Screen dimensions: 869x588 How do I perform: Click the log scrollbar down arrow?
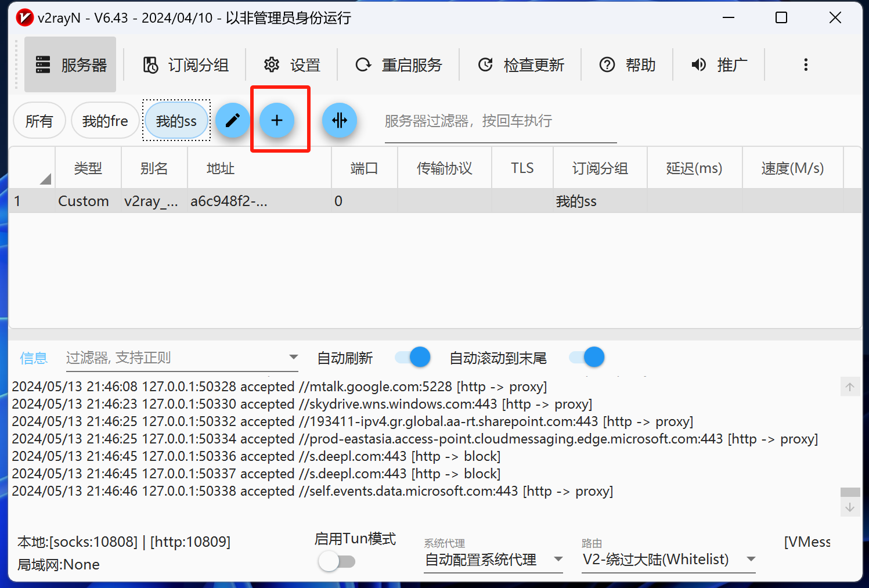pyautogui.click(x=850, y=507)
